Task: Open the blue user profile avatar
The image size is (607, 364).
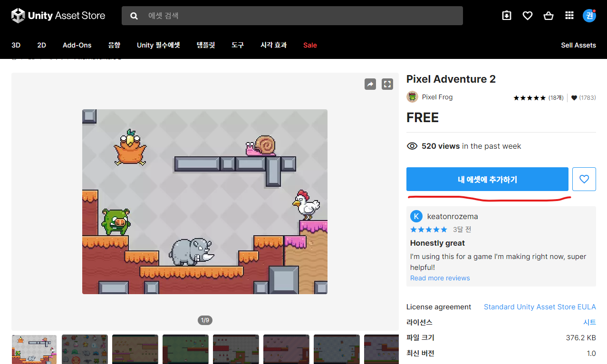Action: (x=589, y=16)
